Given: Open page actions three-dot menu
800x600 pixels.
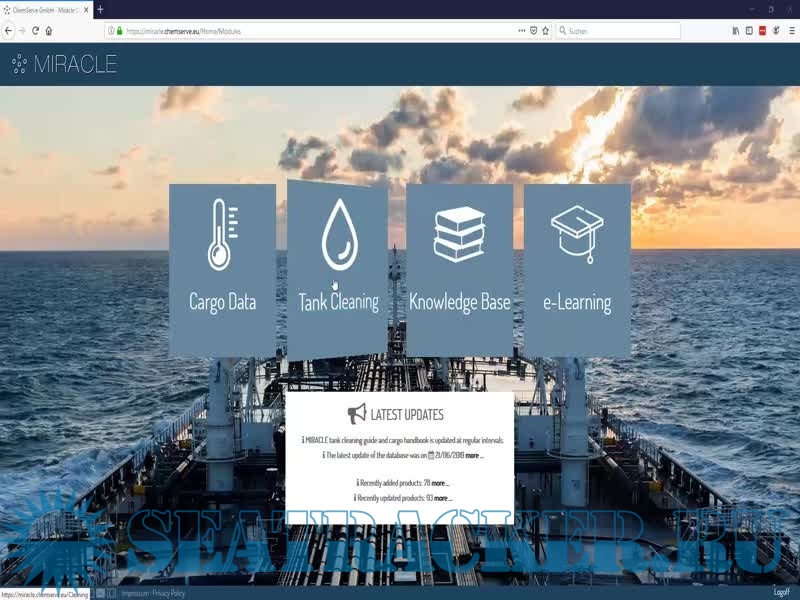Looking at the screenshot, I should coord(521,31).
